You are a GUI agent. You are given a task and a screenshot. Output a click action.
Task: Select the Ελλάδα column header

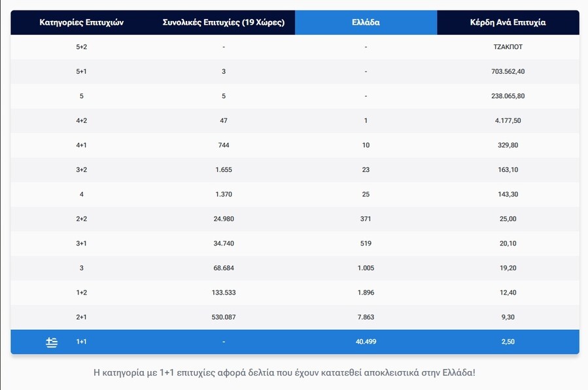point(366,22)
